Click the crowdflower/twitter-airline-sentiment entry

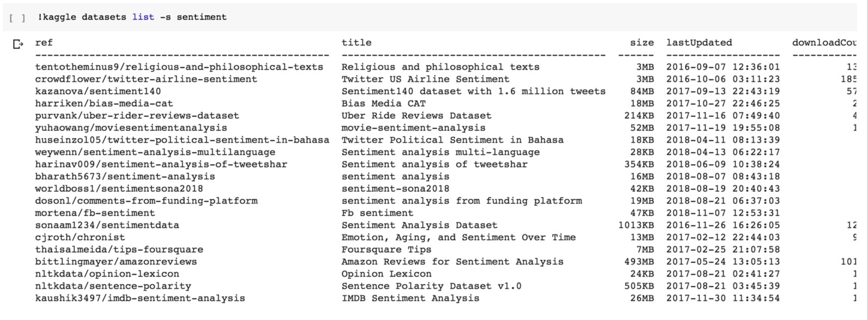(146, 79)
